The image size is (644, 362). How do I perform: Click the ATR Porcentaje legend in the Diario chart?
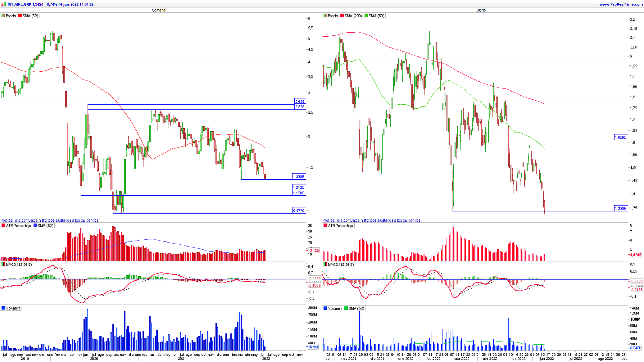point(338,226)
